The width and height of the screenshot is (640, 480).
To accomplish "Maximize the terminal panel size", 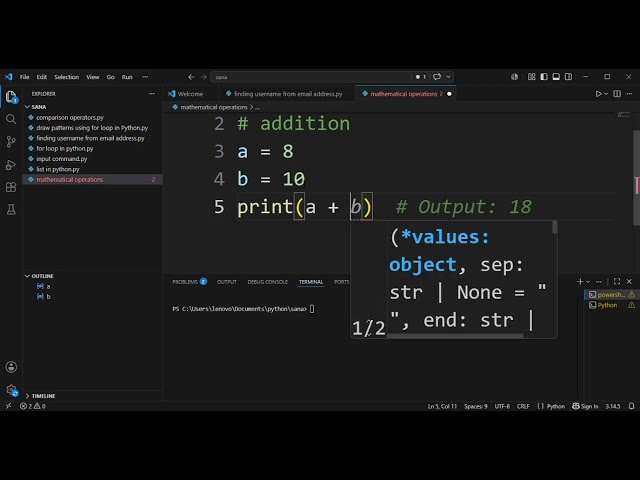I will pyautogui.click(x=617, y=282).
